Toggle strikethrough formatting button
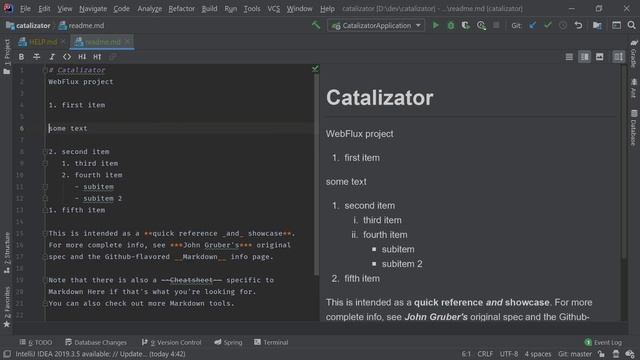This screenshot has width=640, height=360. pos(36,57)
